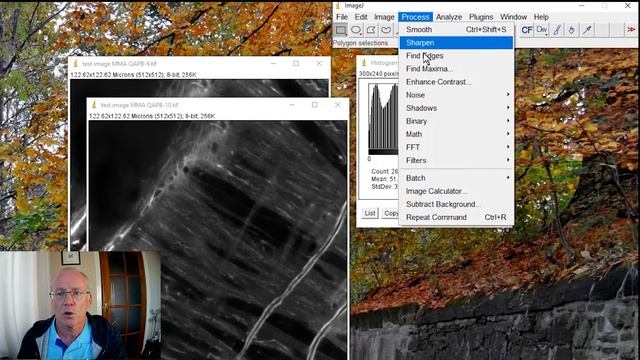Screen dimensions: 640x360
Task: Open the Window menu
Action: [x=513, y=17]
